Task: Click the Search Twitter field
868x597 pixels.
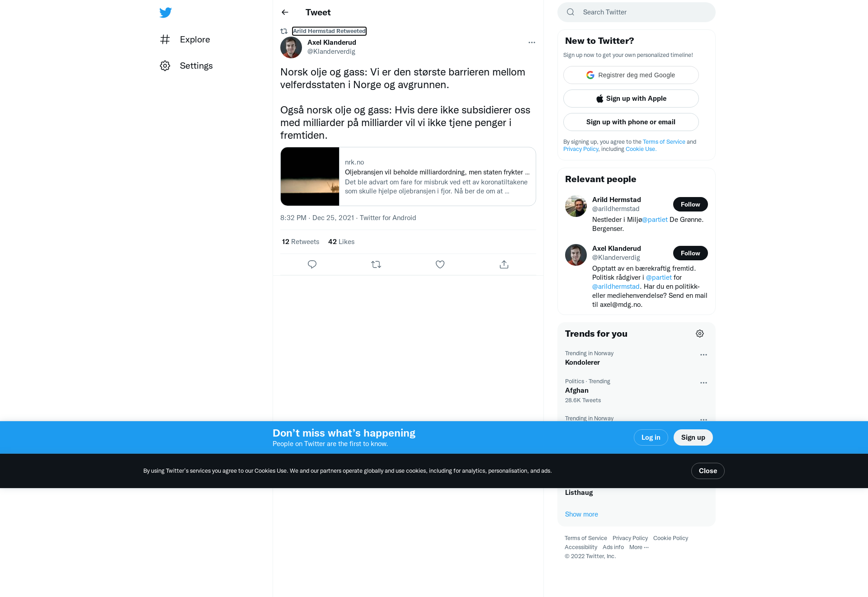Action: [x=637, y=12]
